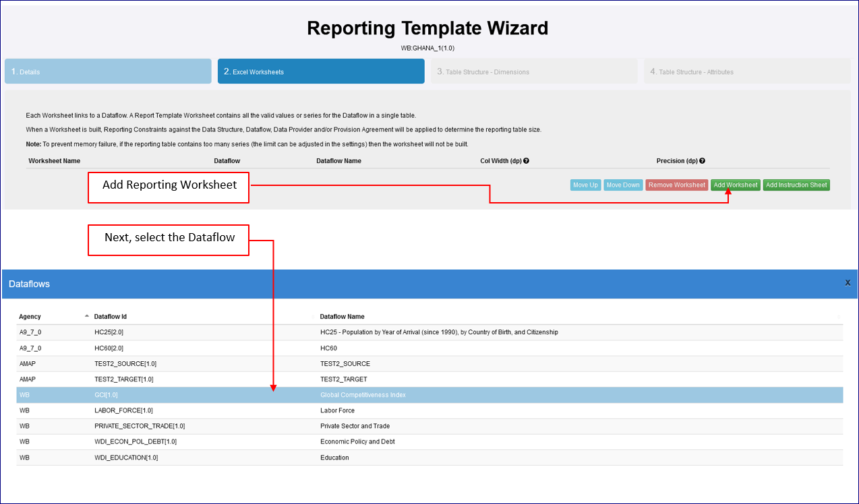
Task: Select the Excel Worksheets step
Action: point(321,71)
